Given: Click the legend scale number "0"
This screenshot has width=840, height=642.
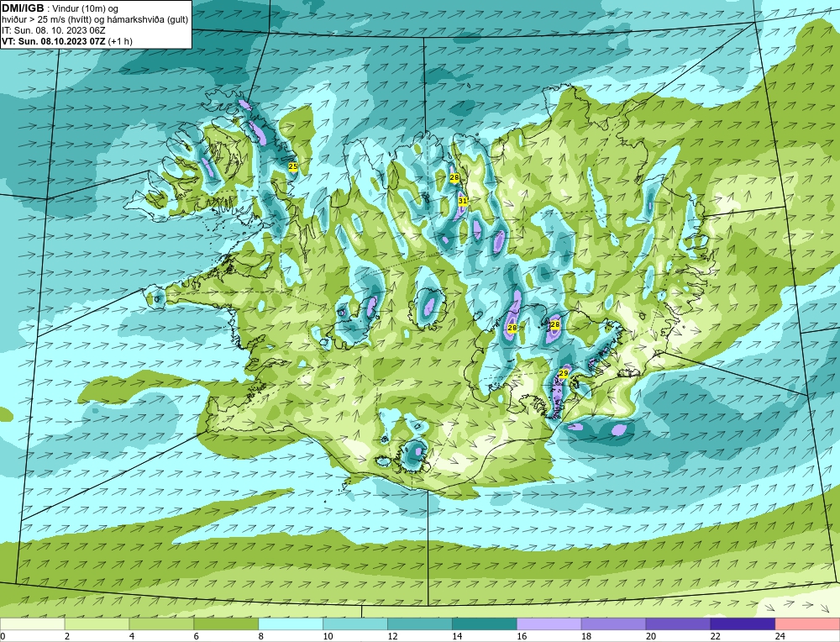Looking at the screenshot, I should pyautogui.click(x=3, y=636).
